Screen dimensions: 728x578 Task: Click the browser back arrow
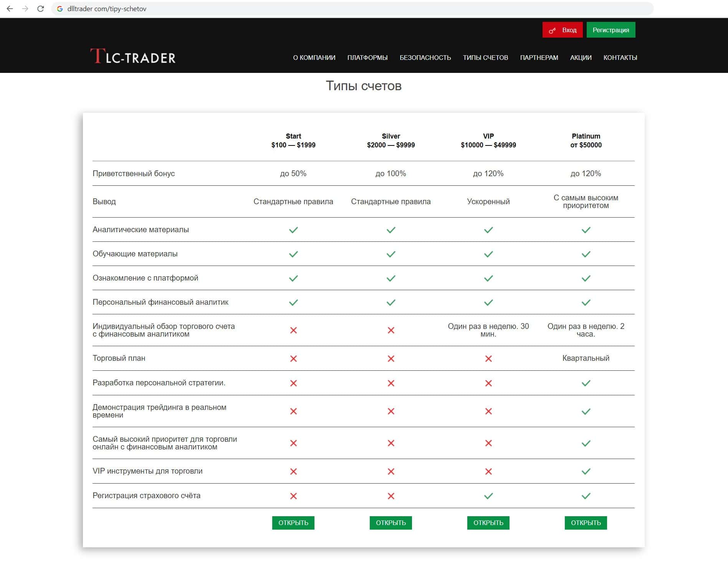click(x=10, y=8)
